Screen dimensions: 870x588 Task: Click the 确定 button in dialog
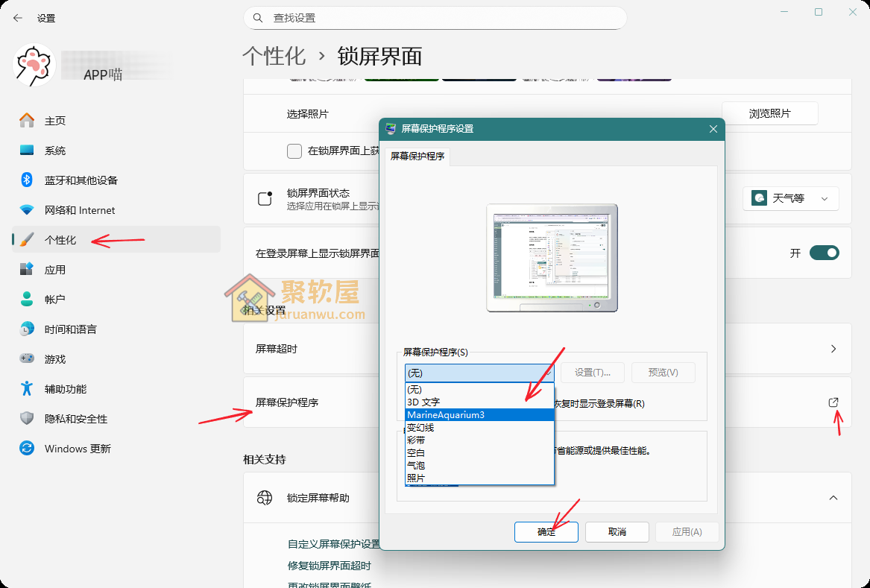click(546, 532)
